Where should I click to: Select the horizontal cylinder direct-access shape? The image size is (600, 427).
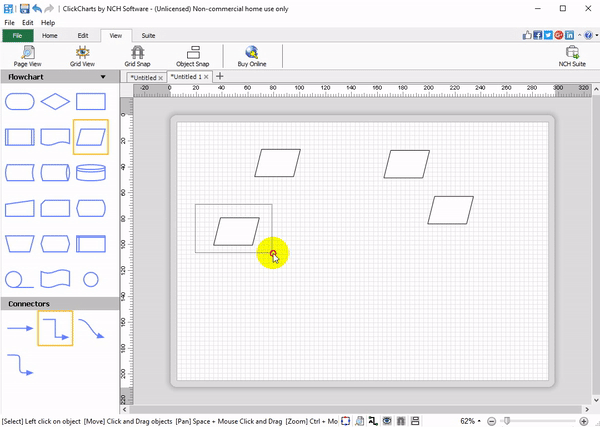point(55,173)
